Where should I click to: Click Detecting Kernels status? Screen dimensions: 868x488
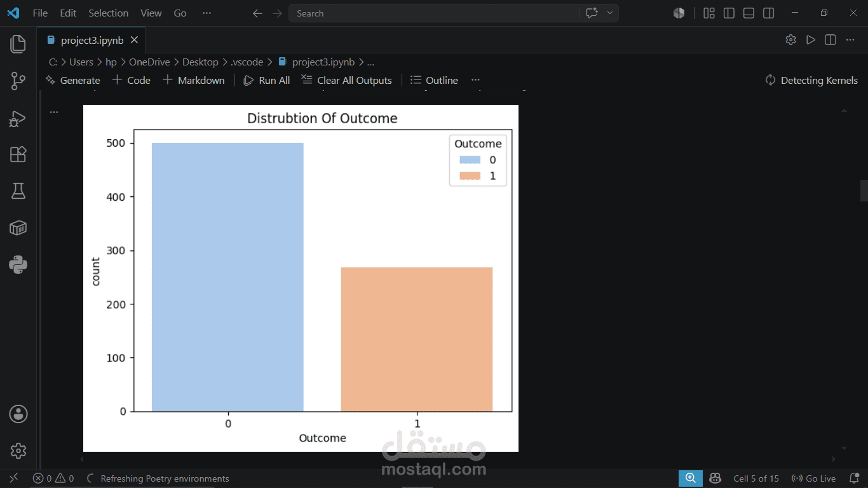(x=811, y=80)
